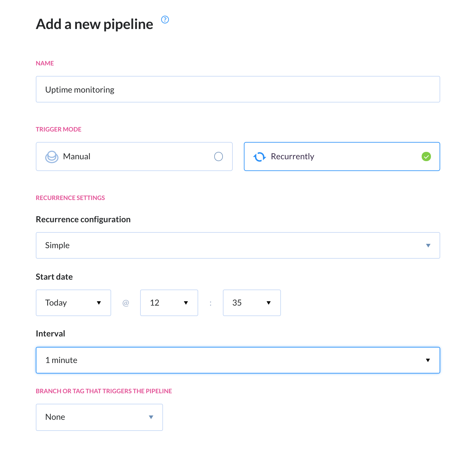476x463 pixels.
Task: Click the Add a new pipeline heading
Action: tap(94, 24)
